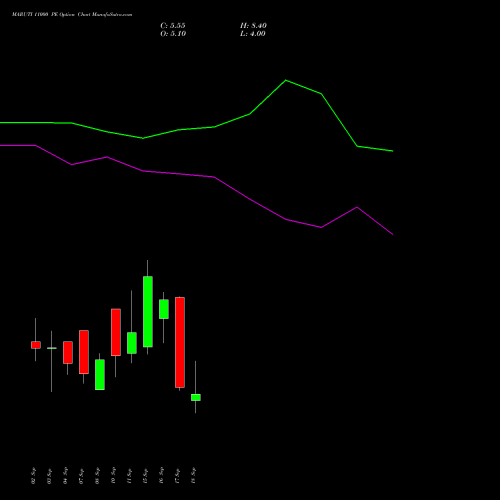The width and height of the screenshot is (500, 500).
Task: Click the MARUTI PE Option chart title
Action: tap(72, 15)
